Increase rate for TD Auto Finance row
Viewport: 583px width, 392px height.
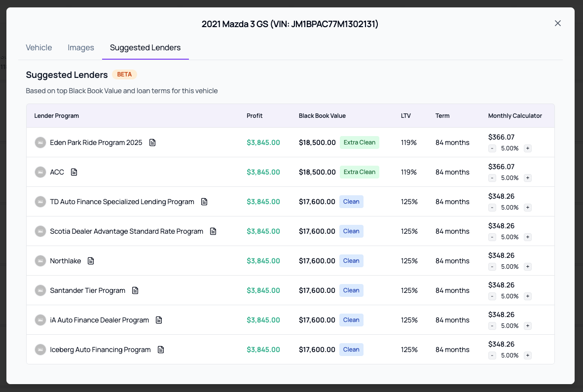pos(527,208)
